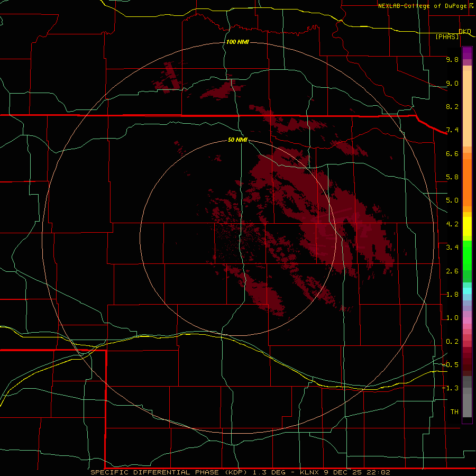Click the 3.4 value on the color scale
Viewport: 476px width, 476px height.
(x=452, y=248)
